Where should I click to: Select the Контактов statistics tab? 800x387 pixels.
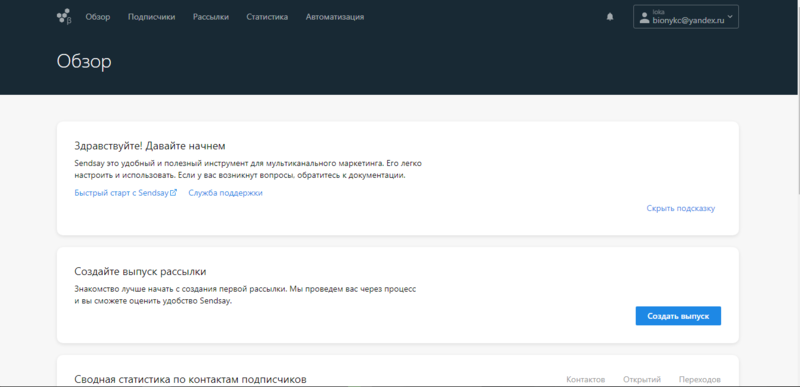pos(586,380)
